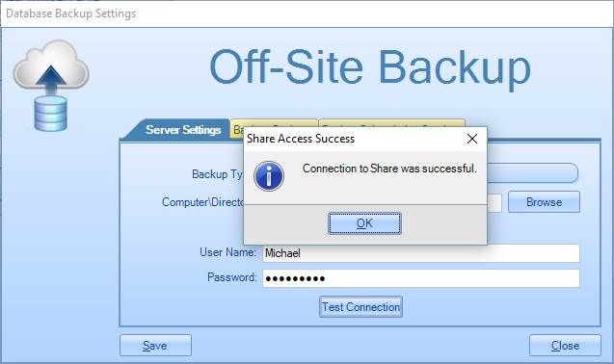Click the blue information icon in dialog
The image size is (614, 364).
coord(269,176)
